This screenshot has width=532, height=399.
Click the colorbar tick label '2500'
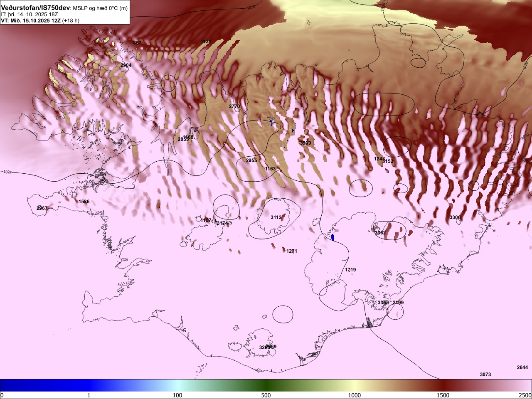point(525,395)
